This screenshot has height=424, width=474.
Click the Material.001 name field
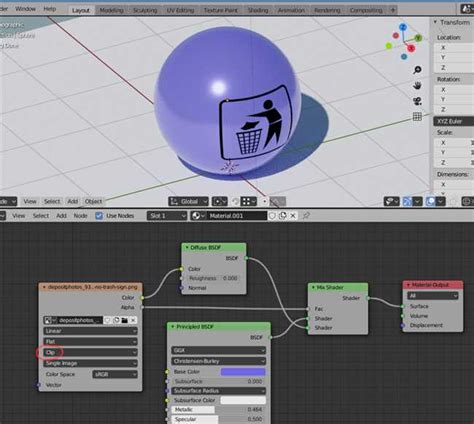click(x=237, y=216)
